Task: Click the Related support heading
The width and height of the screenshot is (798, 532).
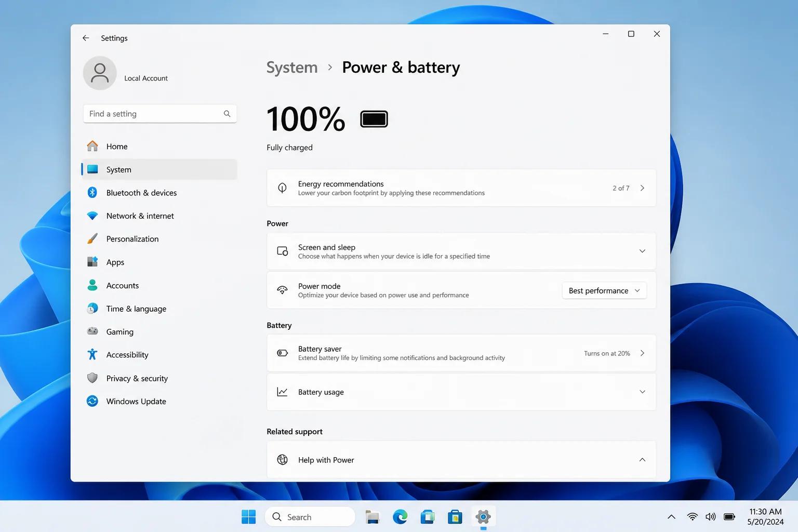Action: coord(295,432)
